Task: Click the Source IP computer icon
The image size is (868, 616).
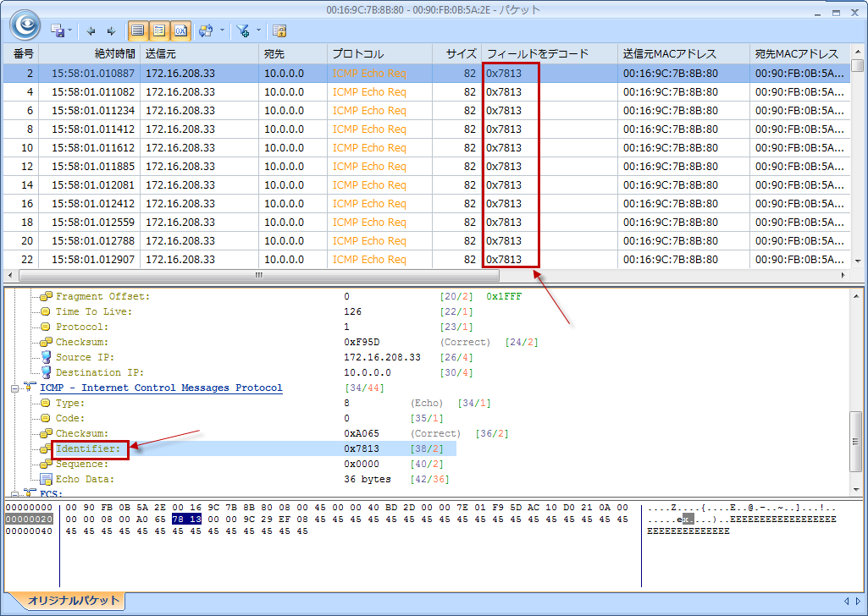Action: point(46,357)
